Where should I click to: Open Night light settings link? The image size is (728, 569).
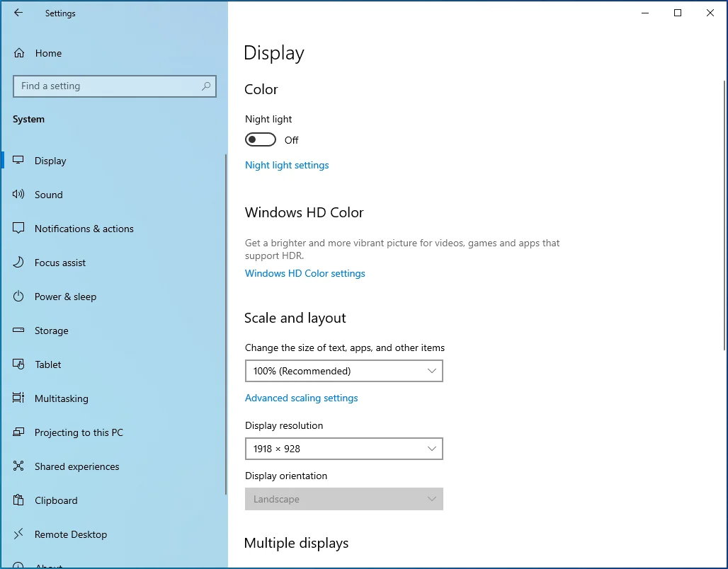(x=287, y=165)
